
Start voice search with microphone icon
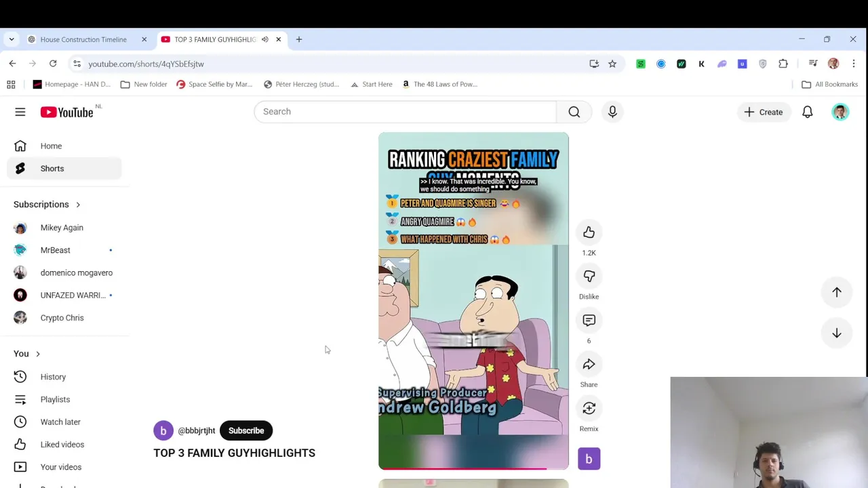[x=612, y=112]
